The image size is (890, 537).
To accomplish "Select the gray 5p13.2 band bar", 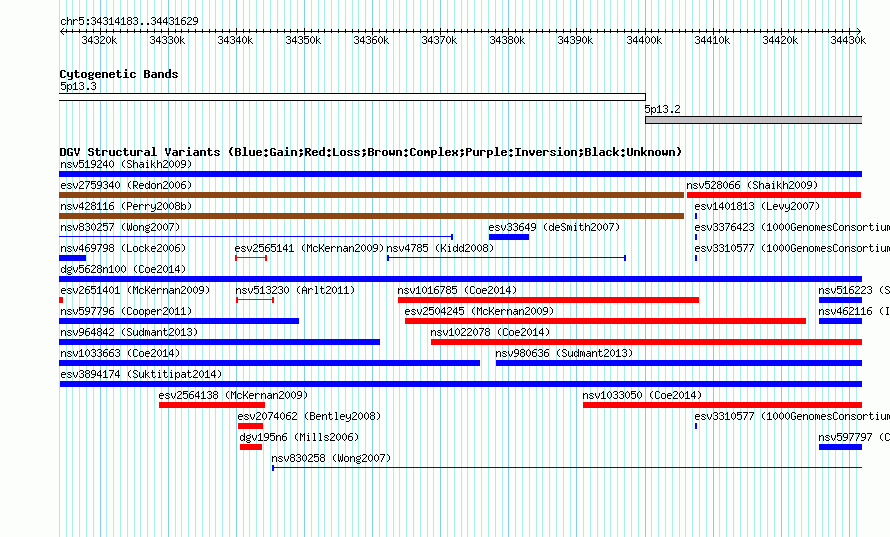I will pyautogui.click(x=754, y=120).
